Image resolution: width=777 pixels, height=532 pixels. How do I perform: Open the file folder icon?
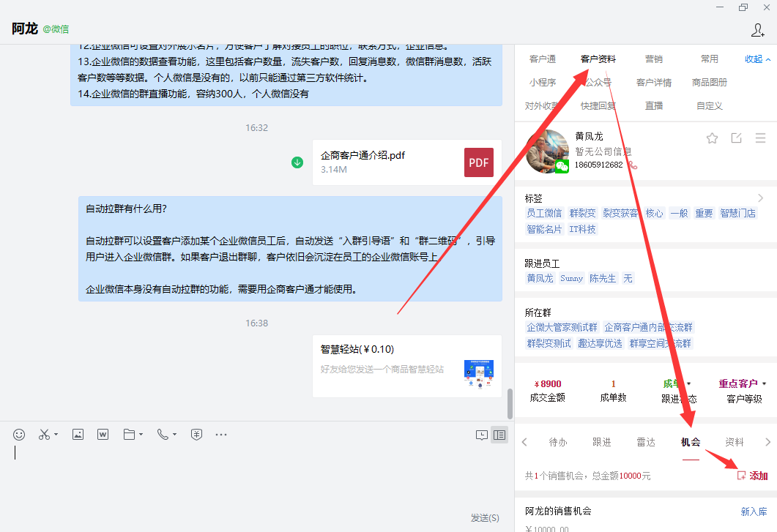pos(129,435)
